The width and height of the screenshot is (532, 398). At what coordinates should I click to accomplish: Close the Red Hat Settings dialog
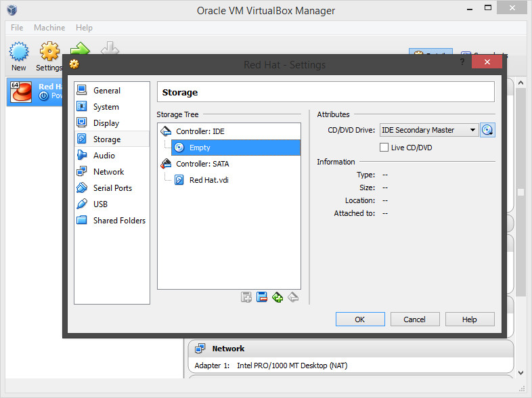(x=487, y=62)
